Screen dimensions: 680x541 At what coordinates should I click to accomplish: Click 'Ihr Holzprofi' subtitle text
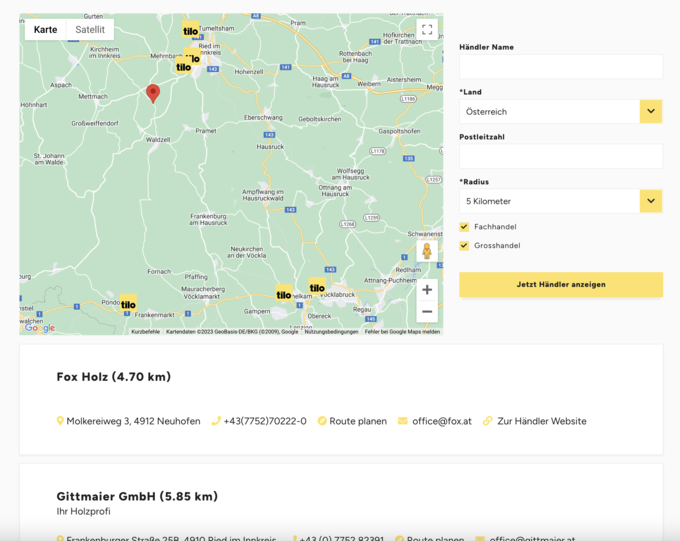coord(83,511)
